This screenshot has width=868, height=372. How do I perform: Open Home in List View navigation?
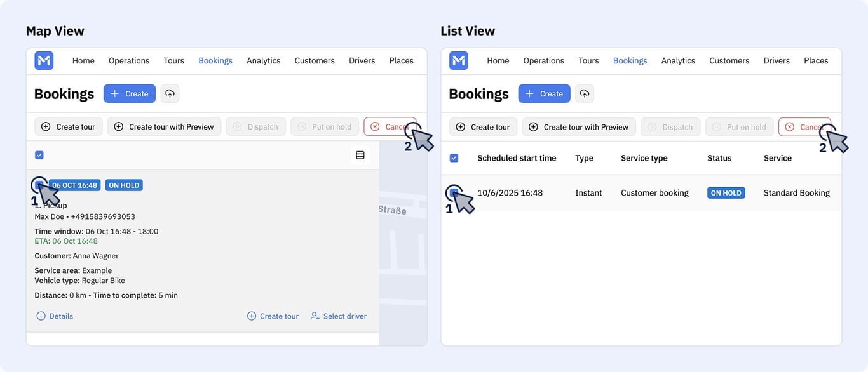[x=498, y=61]
